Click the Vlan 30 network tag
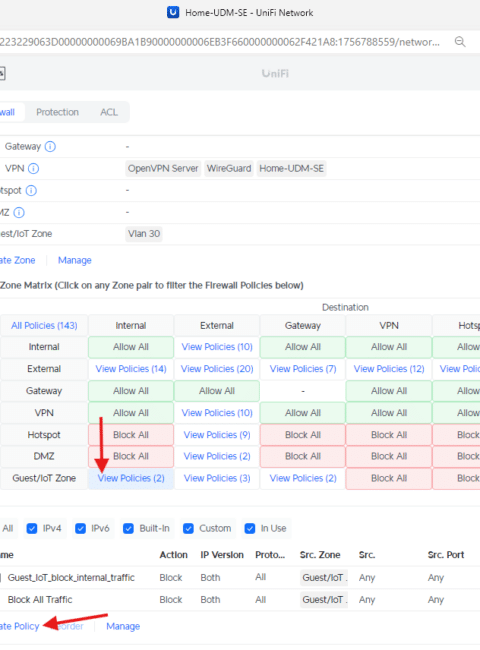This screenshot has width=480, height=650. 144,234
